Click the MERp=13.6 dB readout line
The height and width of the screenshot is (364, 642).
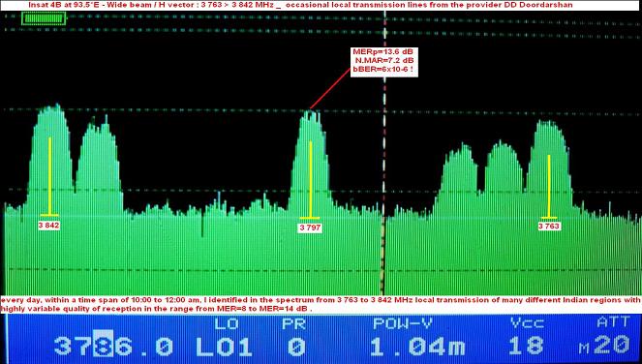383,52
